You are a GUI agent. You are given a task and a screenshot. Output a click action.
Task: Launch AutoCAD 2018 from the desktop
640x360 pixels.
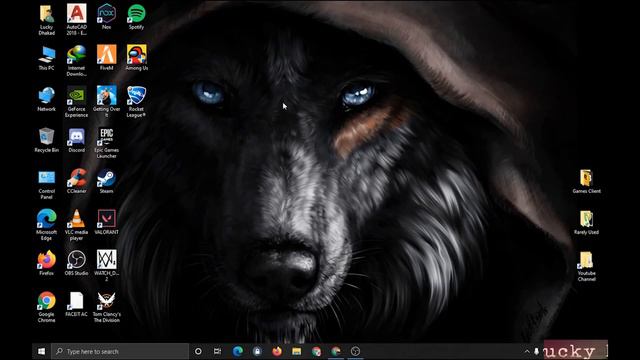(76, 19)
